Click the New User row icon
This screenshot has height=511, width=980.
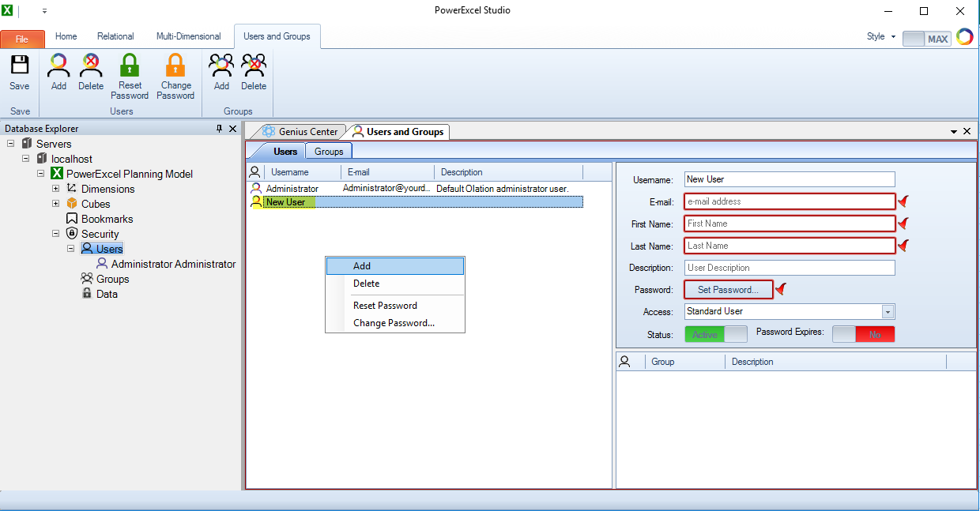coord(255,202)
